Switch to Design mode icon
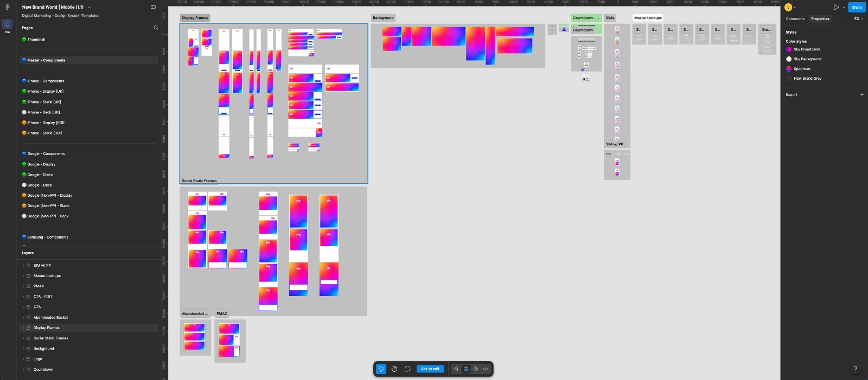 tap(466, 369)
